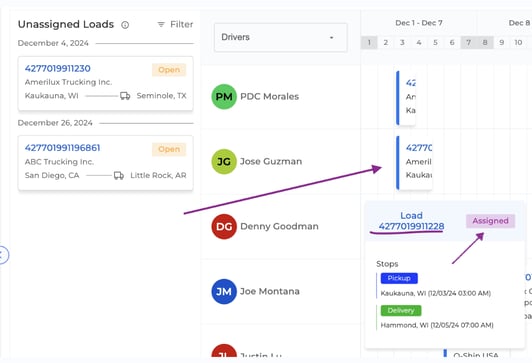The width and height of the screenshot is (532, 363).
Task: Click ABC Trucking Inc. carrier name
Action: pyautogui.click(x=59, y=162)
